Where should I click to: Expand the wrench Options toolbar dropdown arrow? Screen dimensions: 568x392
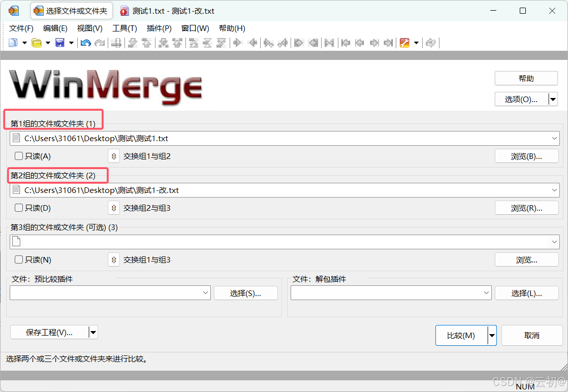pyautogui.click(x=416, y=43)
